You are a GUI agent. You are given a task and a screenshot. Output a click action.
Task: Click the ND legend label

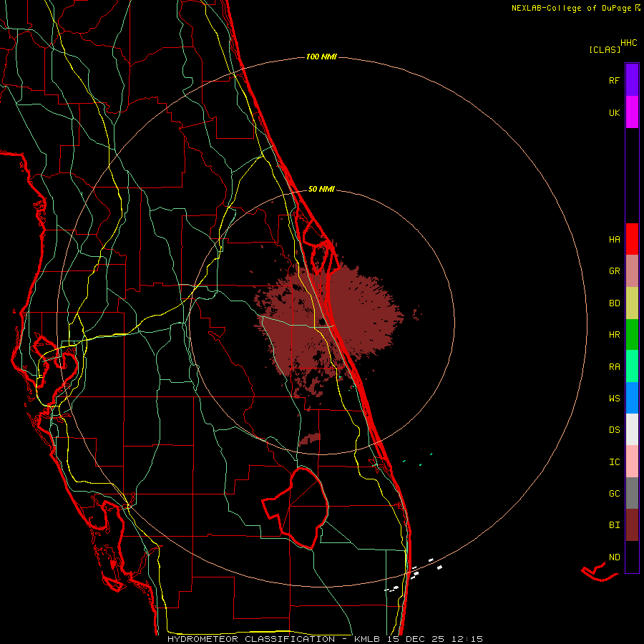[614, 557]
